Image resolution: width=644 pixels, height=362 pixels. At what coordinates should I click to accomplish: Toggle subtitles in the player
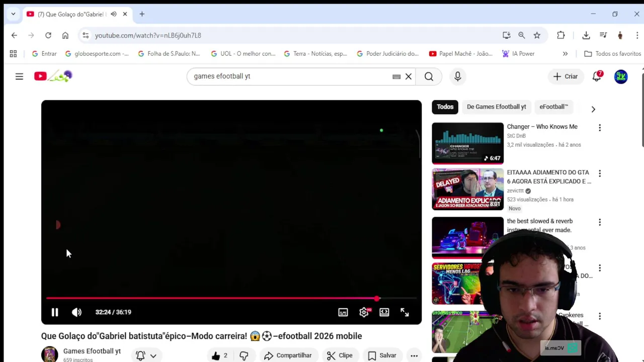pyautogui.click(x=343, y=312)
